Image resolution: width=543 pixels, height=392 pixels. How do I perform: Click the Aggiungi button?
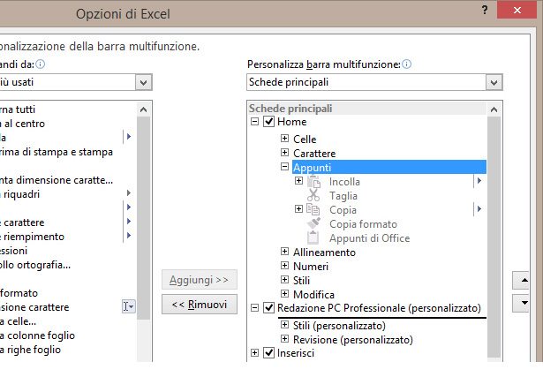point(200,280)
